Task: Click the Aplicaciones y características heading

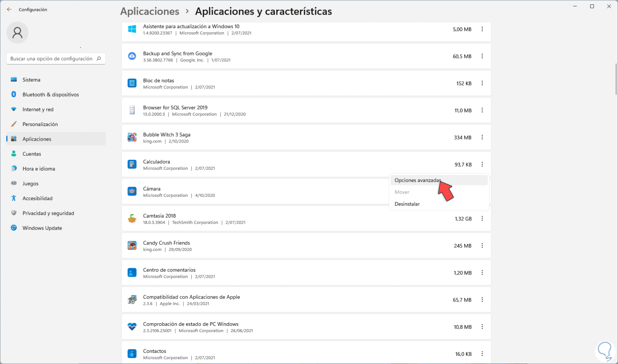Action: point(263,11)
